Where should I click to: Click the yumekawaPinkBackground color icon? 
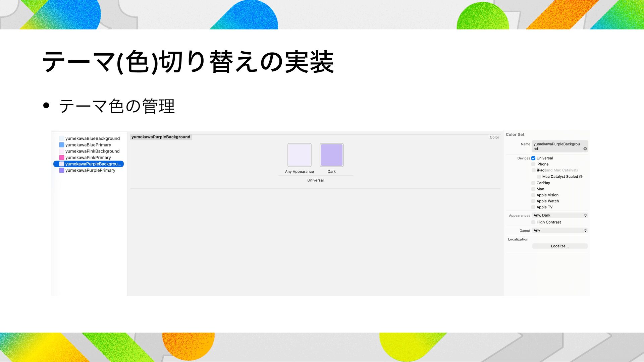(62, 151)
